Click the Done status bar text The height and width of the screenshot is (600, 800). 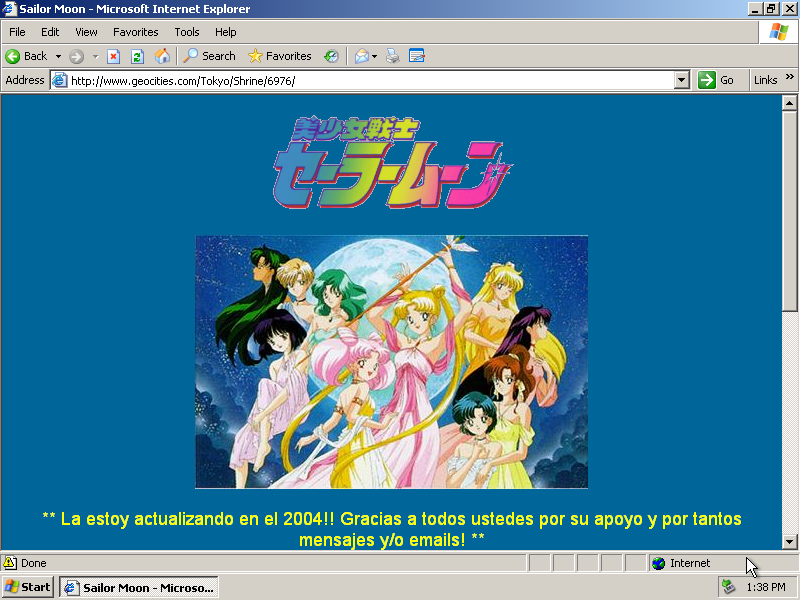(34, 563)
